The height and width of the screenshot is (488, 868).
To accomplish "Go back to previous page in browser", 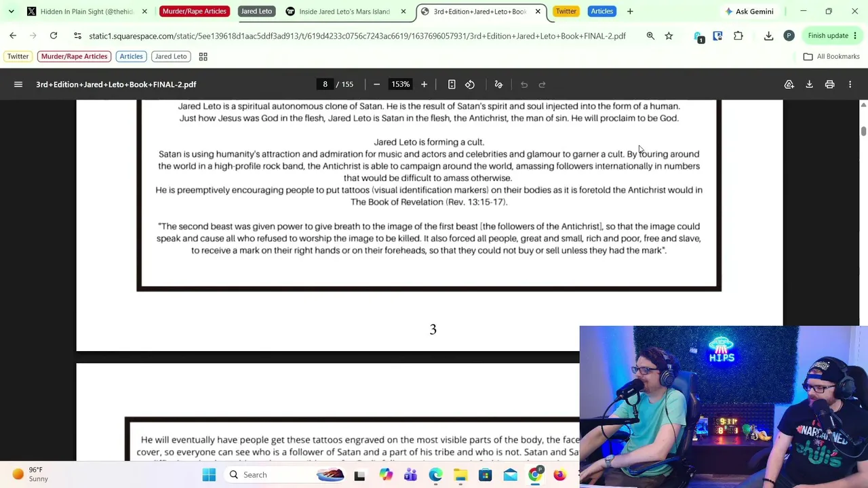I will (13, 36).
